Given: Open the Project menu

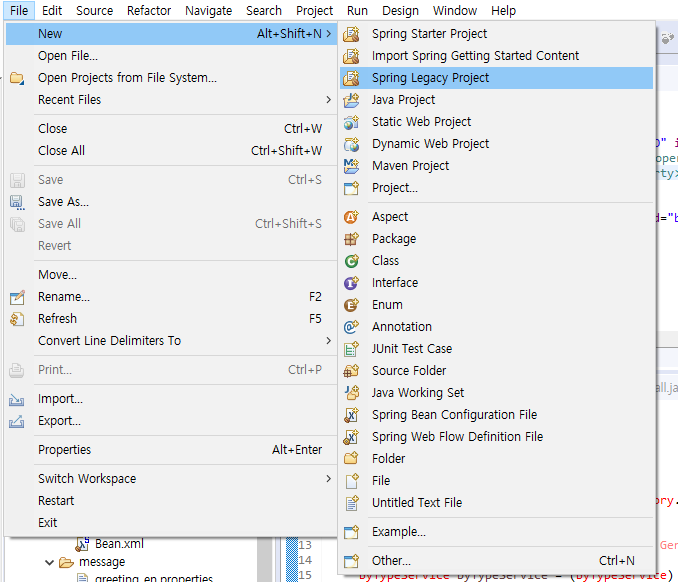Looking at the screenshot, I should pyautogui.click(x=314, y=10).
